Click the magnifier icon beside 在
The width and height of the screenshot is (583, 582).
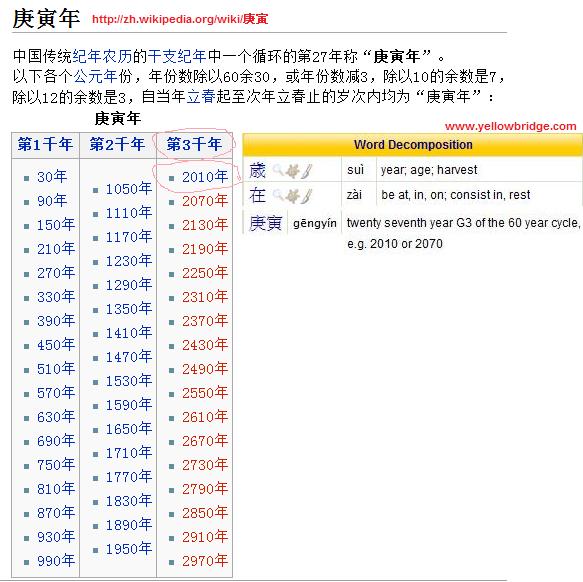[x=277, y=195]
